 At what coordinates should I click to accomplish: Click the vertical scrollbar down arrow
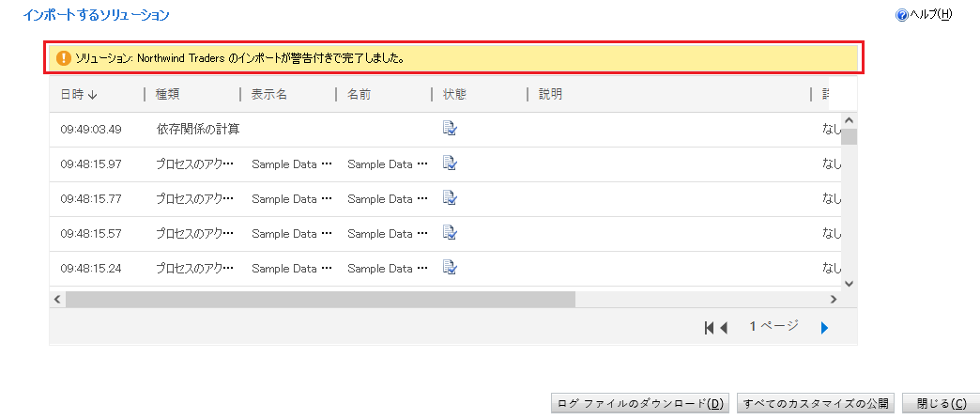click(x=849, y=284)
